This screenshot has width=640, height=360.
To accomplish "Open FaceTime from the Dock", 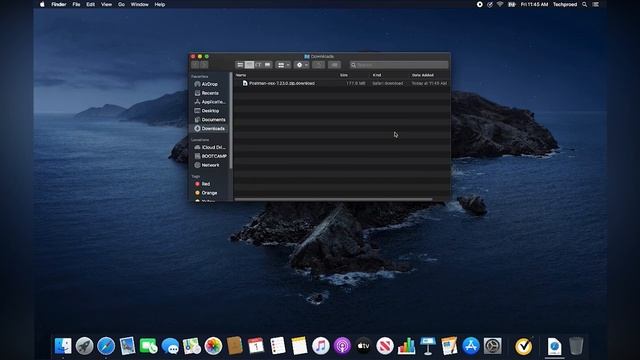I will (149, 346).
